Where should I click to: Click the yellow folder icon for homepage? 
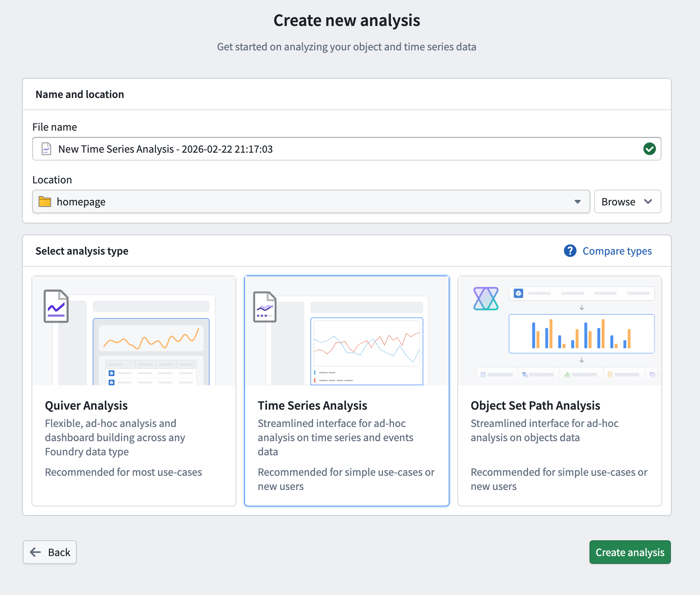point(45,201)
